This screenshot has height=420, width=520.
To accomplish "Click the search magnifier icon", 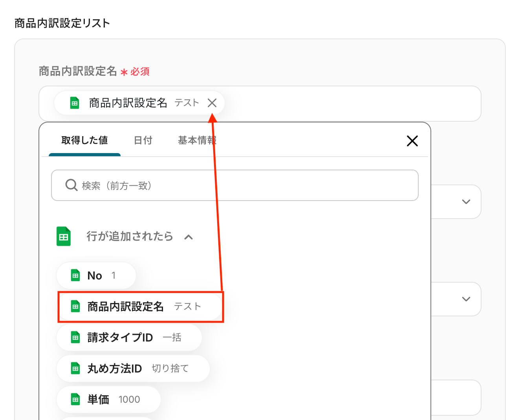I will [x=71, y=185].
